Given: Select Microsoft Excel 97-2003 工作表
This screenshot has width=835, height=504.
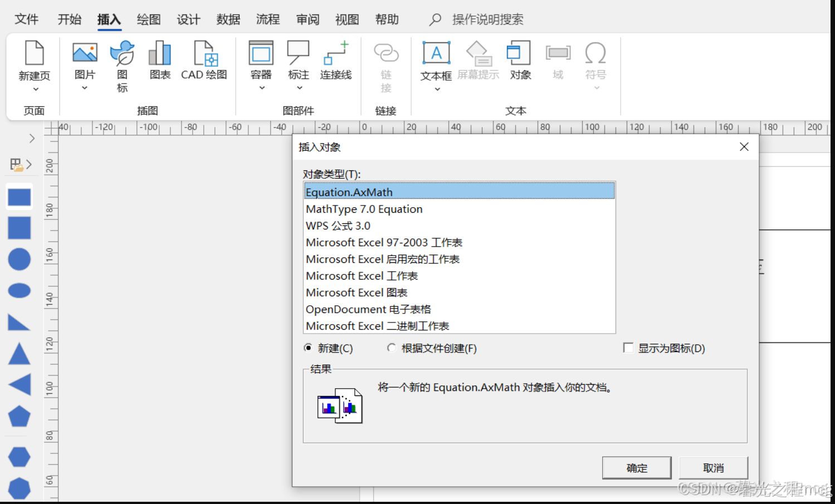Looking at the screenshot, I should tap(460, 242).
